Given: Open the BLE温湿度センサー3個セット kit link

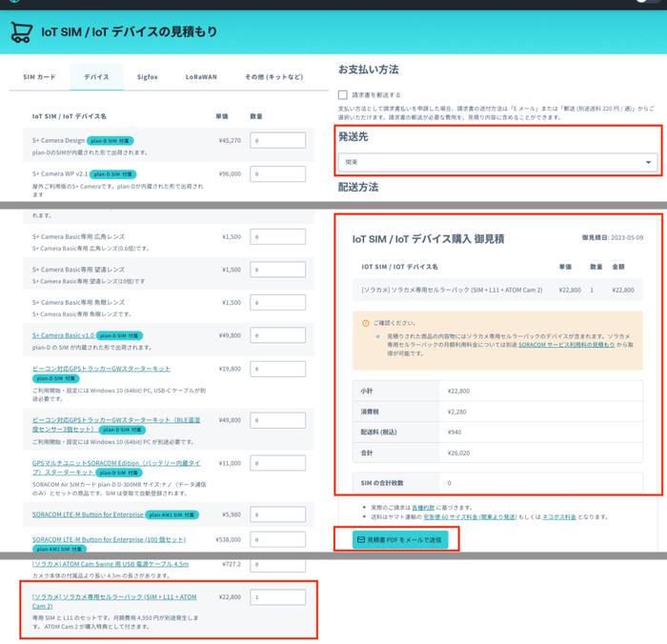Looking at the screenshot, I should 116,425.
